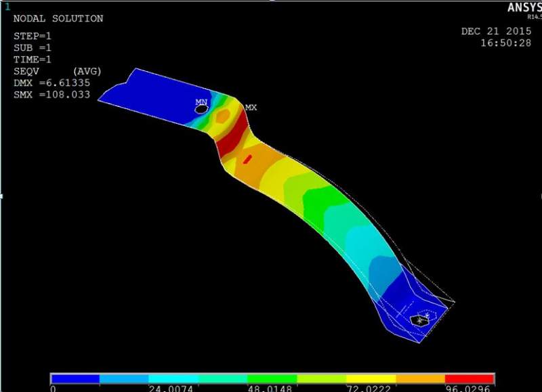This screenshot has height=392, width=542.
Task: Click the TIME=1 label
Action: [33, 60]
